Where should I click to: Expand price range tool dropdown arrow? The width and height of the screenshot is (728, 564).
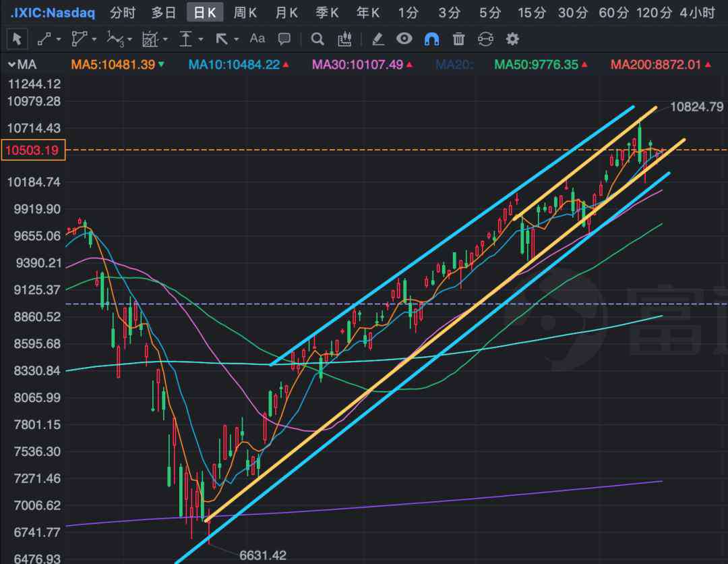coord(201,40)
